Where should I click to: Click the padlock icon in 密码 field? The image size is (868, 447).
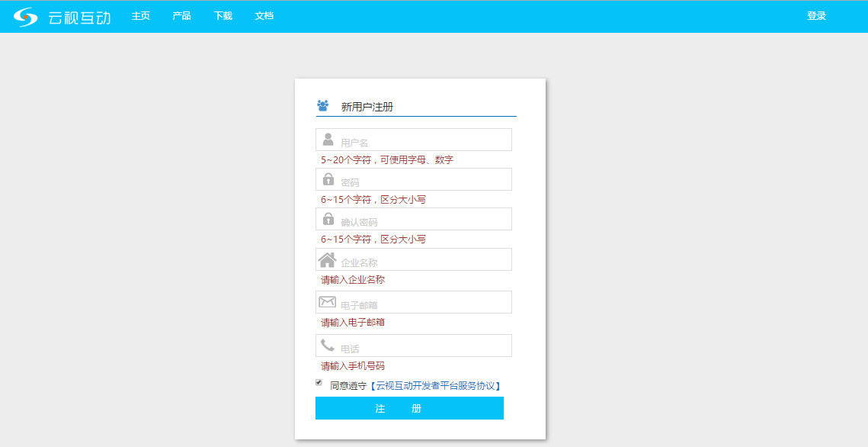click(328, 179)
